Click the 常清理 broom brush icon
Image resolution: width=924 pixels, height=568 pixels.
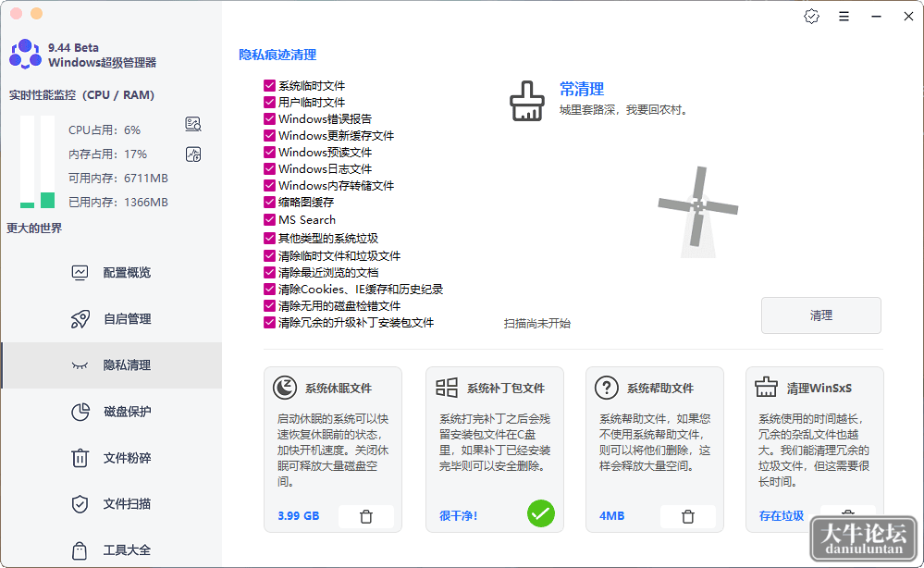527,102
